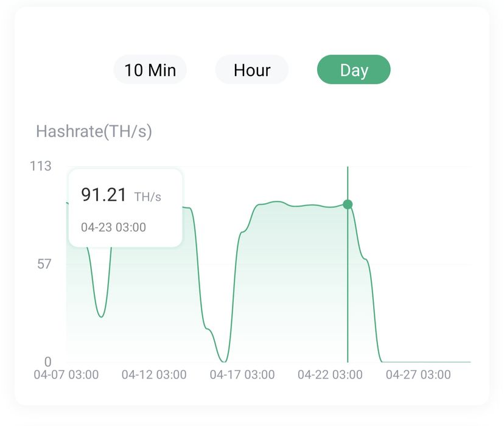
Task: Click the 113 y-axis label
Action: [41, 166]
